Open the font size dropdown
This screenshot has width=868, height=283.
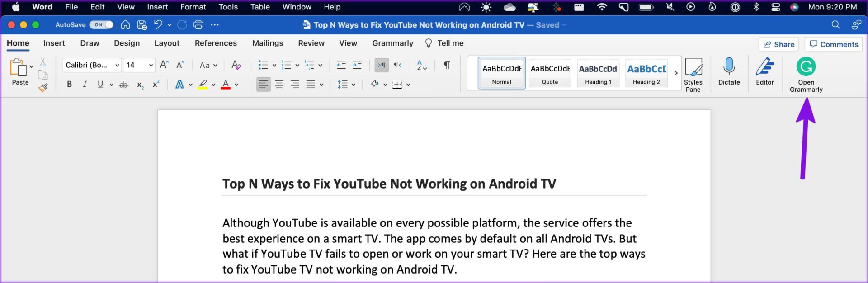(x=151, y=66)
